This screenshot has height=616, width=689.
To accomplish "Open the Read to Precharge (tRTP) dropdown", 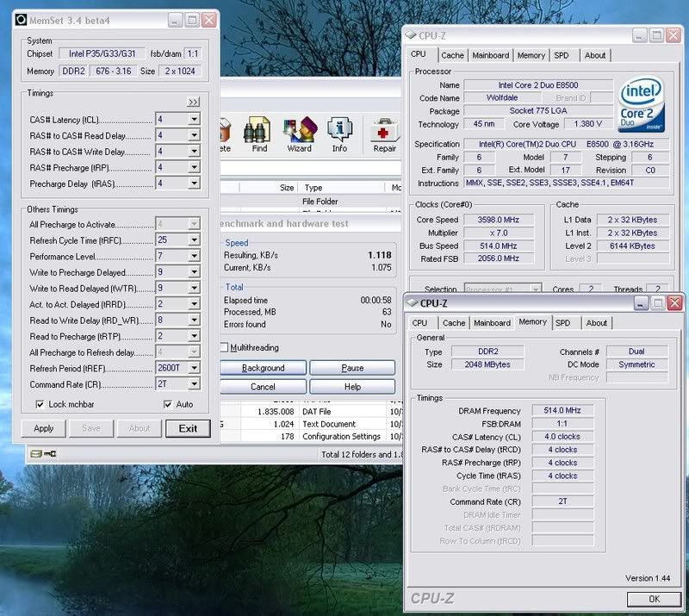I will coord(194,336).
